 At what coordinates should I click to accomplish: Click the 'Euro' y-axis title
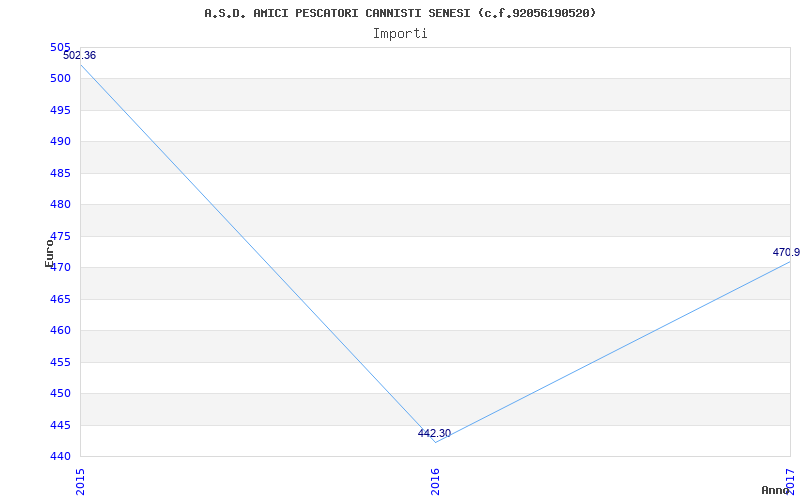(x=49, y=253)
